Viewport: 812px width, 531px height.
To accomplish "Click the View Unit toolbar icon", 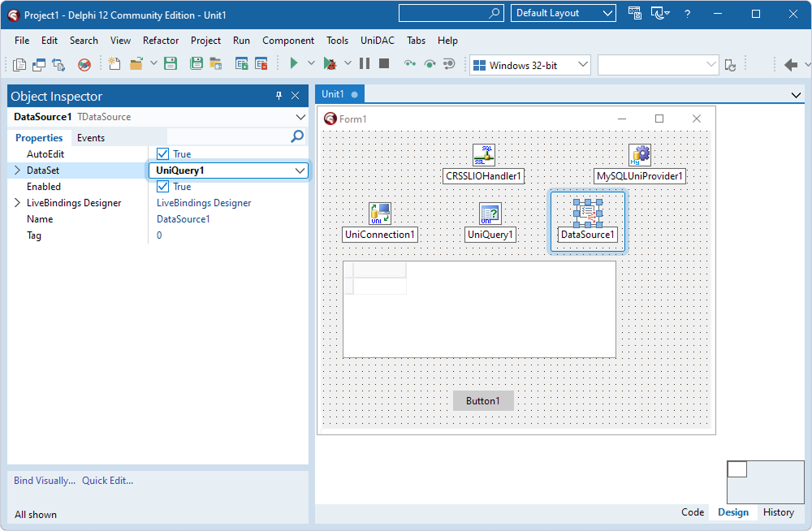I will (19, 64).
